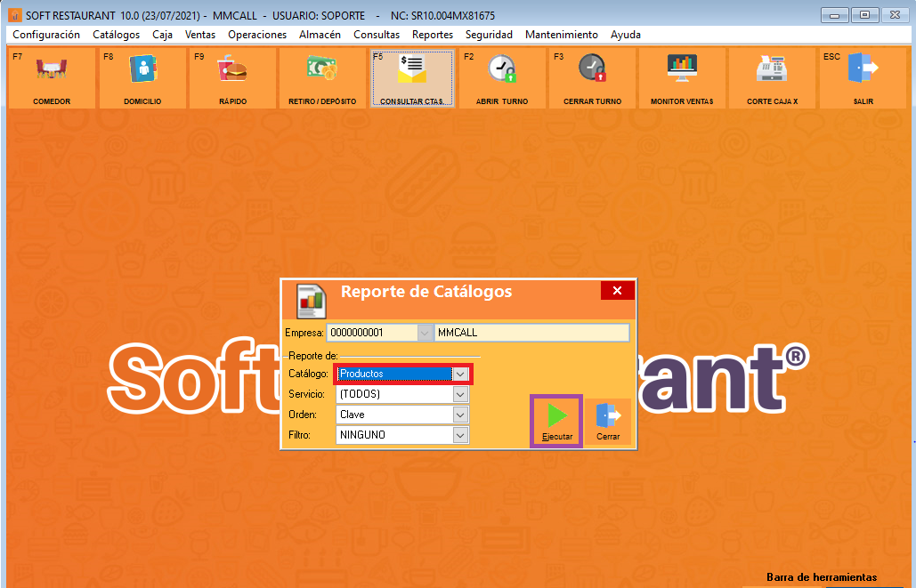Open the Monitor Ventas icon

(682, 71)
